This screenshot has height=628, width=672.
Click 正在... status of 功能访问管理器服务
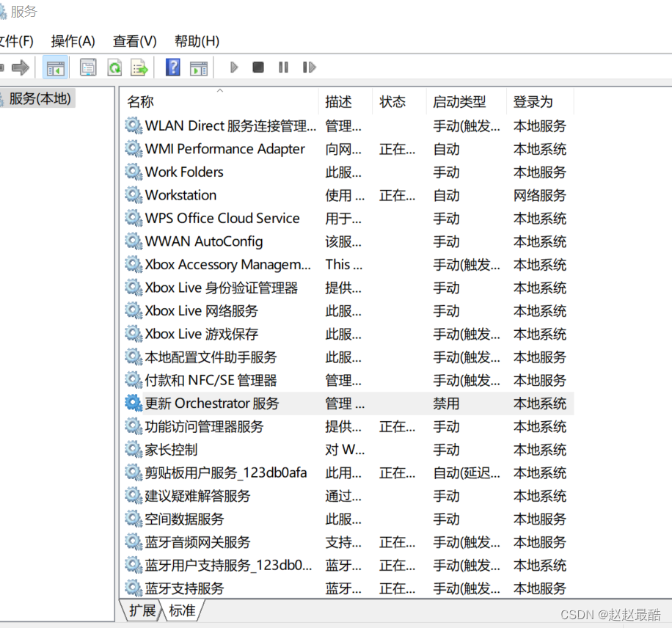397,426
